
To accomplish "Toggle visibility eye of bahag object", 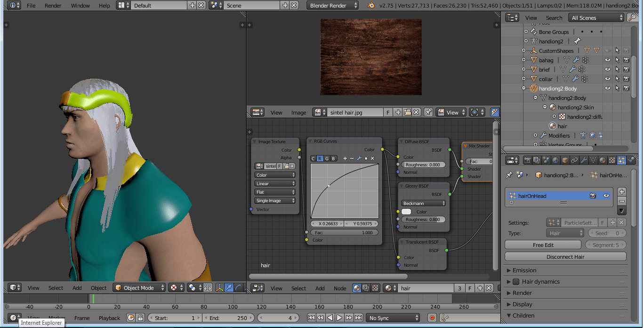I will click(608, 60).
